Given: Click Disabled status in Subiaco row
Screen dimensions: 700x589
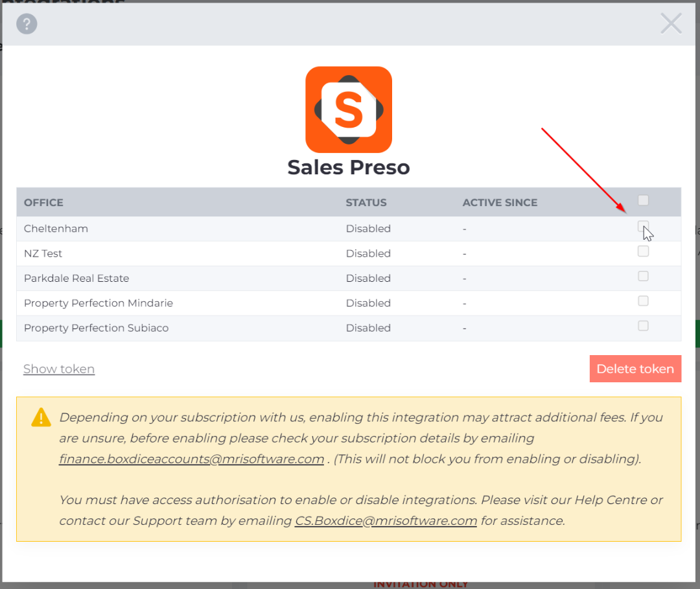Looking at the screenshot, I should [368, 328].
